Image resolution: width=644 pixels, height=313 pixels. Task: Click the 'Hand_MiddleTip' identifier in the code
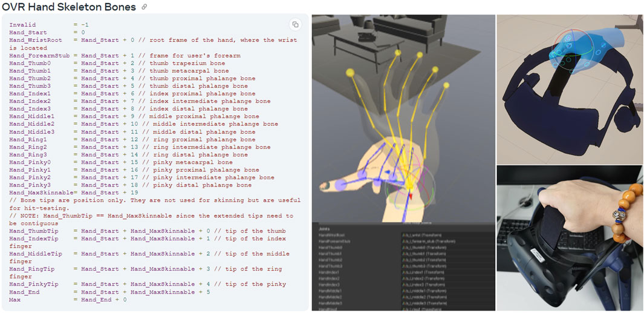point(36,254)
